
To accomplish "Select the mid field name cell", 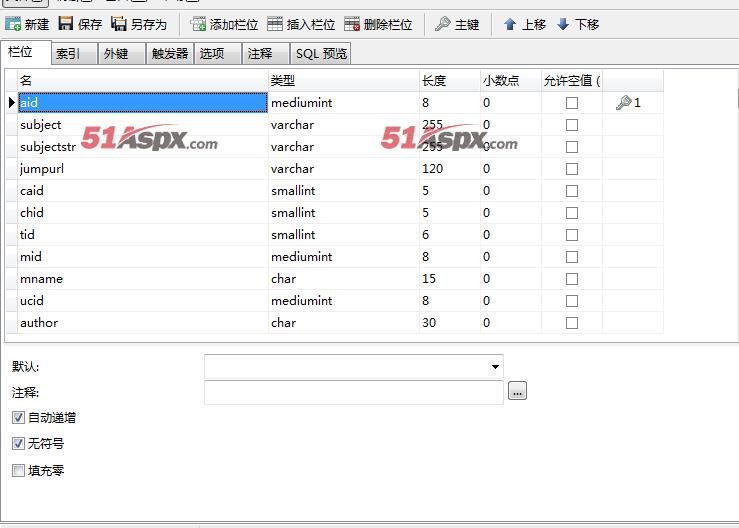I will pyautogui.click(x=143, y=256).
